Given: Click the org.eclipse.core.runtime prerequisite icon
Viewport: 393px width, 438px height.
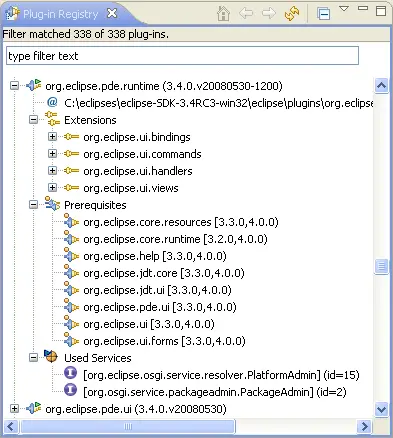Looking at the screenshot, I should coord(71,238).
